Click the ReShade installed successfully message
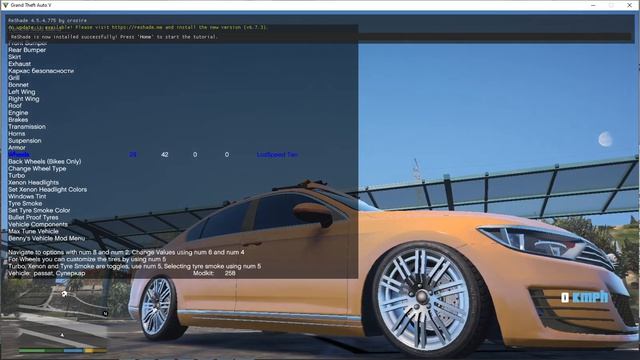Image resolution: width=640 pixels, height=360 pixels. tap(114, 37)
